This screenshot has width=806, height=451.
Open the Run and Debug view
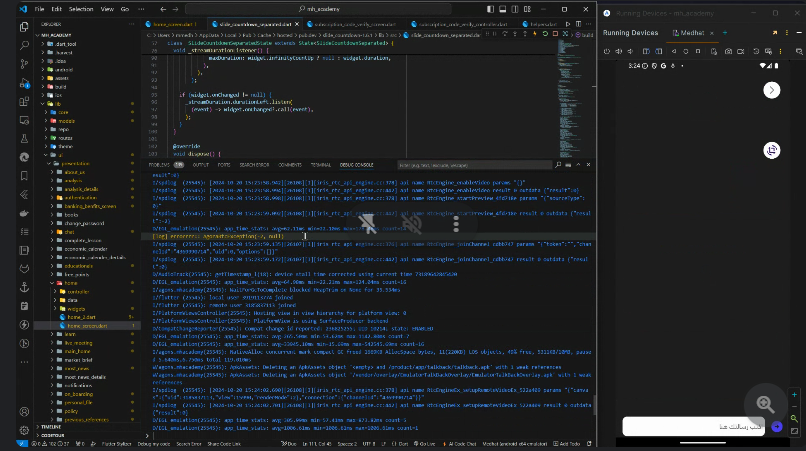point(24,83)
